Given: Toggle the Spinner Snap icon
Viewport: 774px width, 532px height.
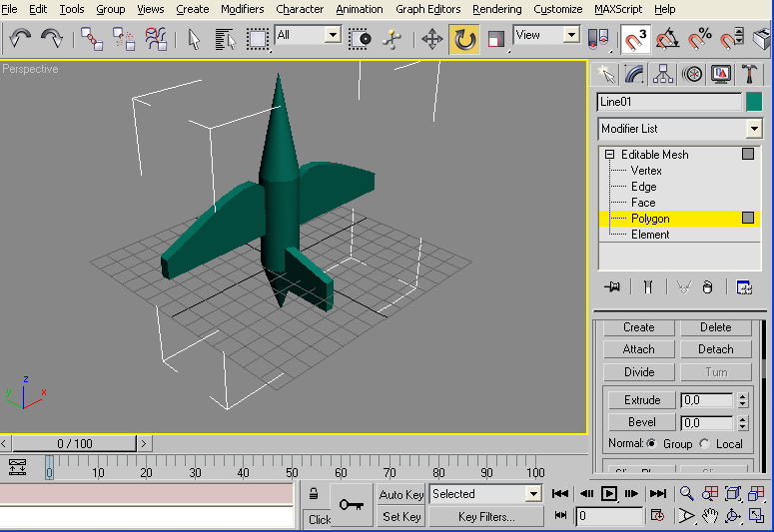Looking at the screenshot, I should tap(731, 39).
